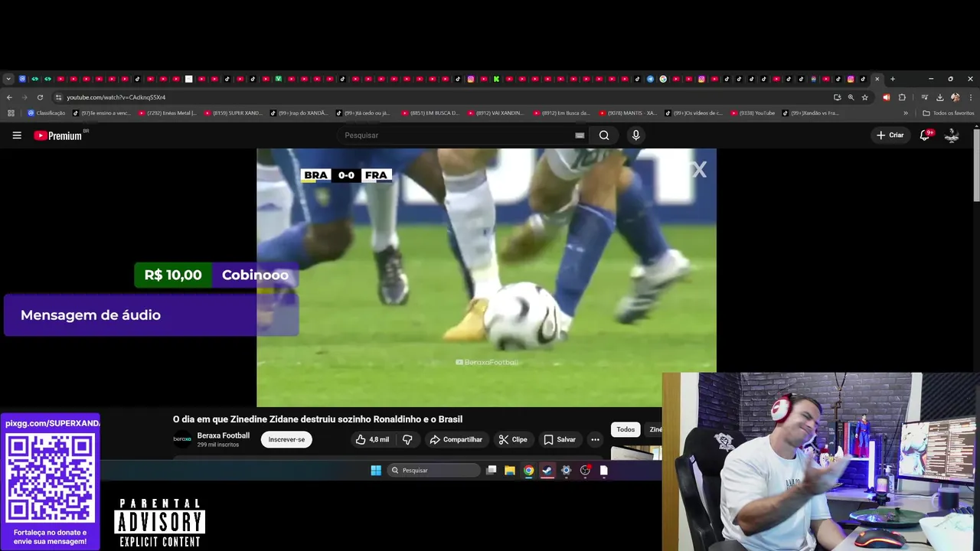
Task: Open the YouTube account avatar menu
Action: tap(952, 135)
